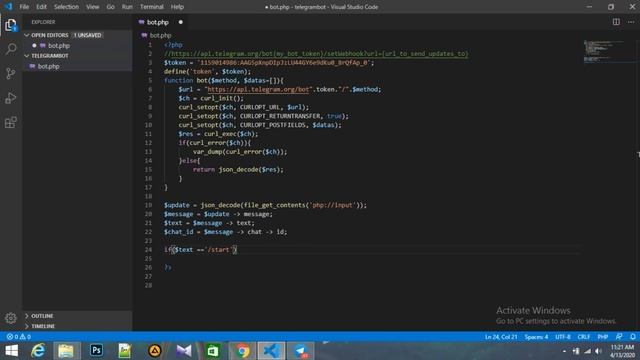
Task: Click the return json_decode line
Action: (x=238, y=169)
